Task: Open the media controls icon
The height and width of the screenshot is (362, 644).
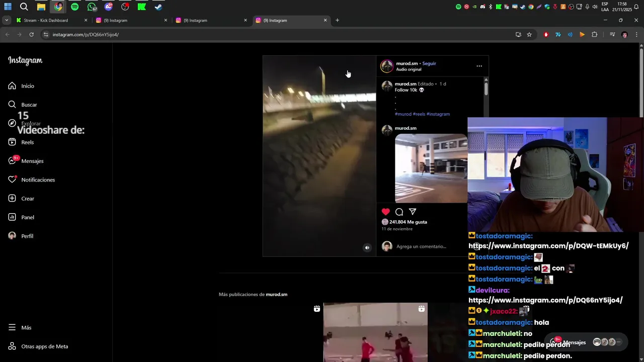Action: pyautogui.click(x=612, y=35)
